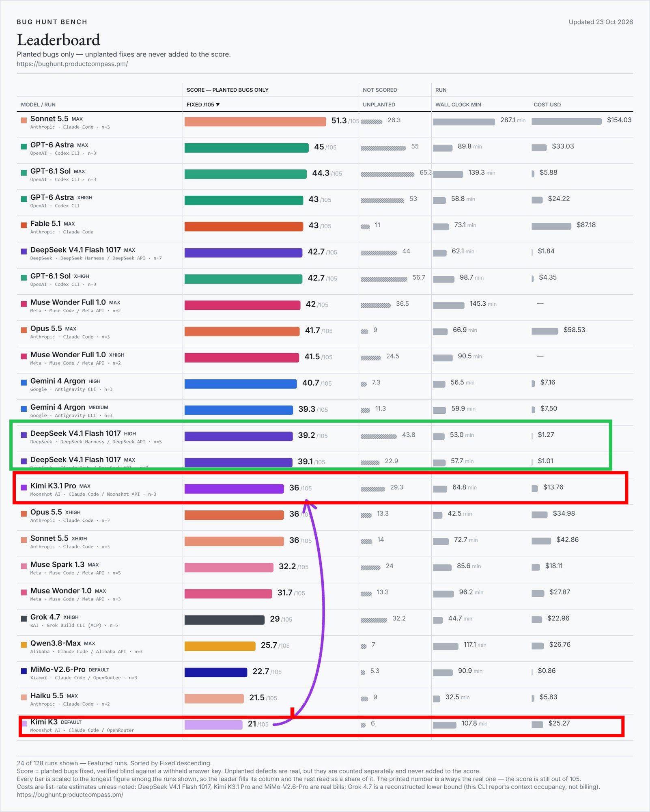Click the Fable 5.1 MAX orange square
This screenshot has width=650, height=812.
[x=24, y=225]
